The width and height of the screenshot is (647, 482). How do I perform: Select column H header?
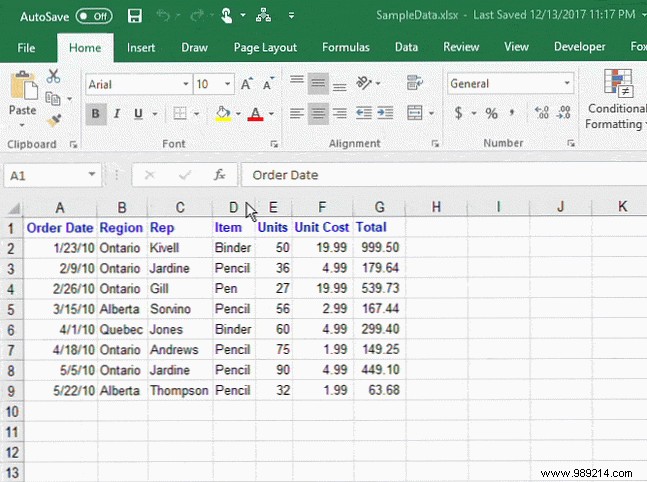[x=436, y=207]
